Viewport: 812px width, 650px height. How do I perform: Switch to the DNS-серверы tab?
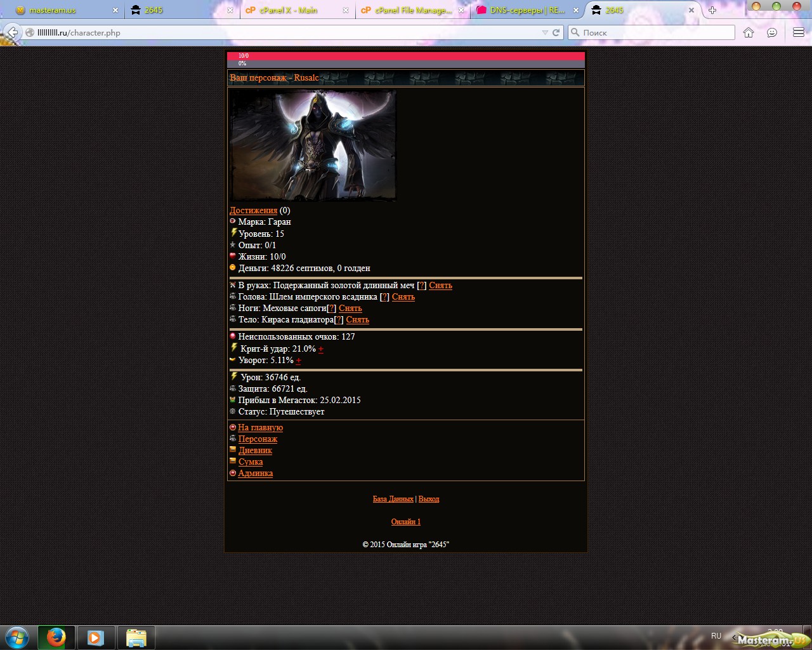[528, 10]
